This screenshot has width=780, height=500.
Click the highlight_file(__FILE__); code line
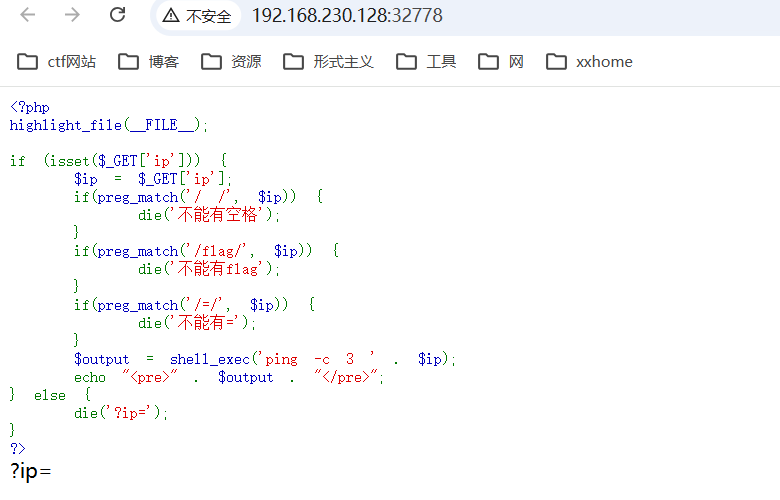coord(109,125)
